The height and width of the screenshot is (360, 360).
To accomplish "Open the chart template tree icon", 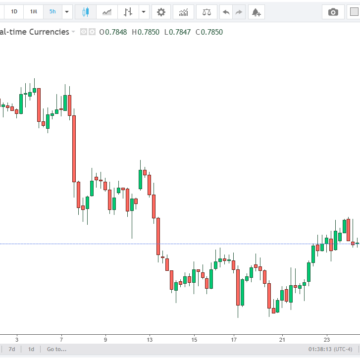I will click(256, 12).
